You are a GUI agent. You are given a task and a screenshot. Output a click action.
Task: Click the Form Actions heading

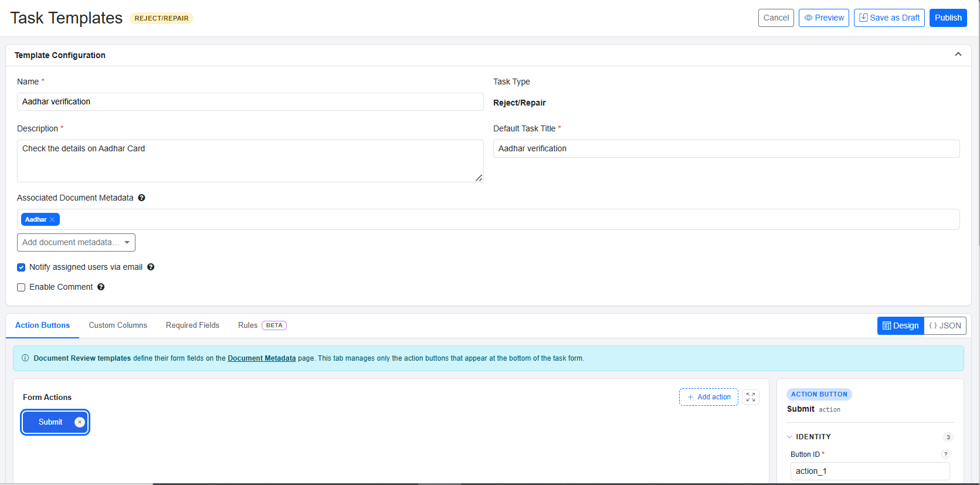coord(47,397)
